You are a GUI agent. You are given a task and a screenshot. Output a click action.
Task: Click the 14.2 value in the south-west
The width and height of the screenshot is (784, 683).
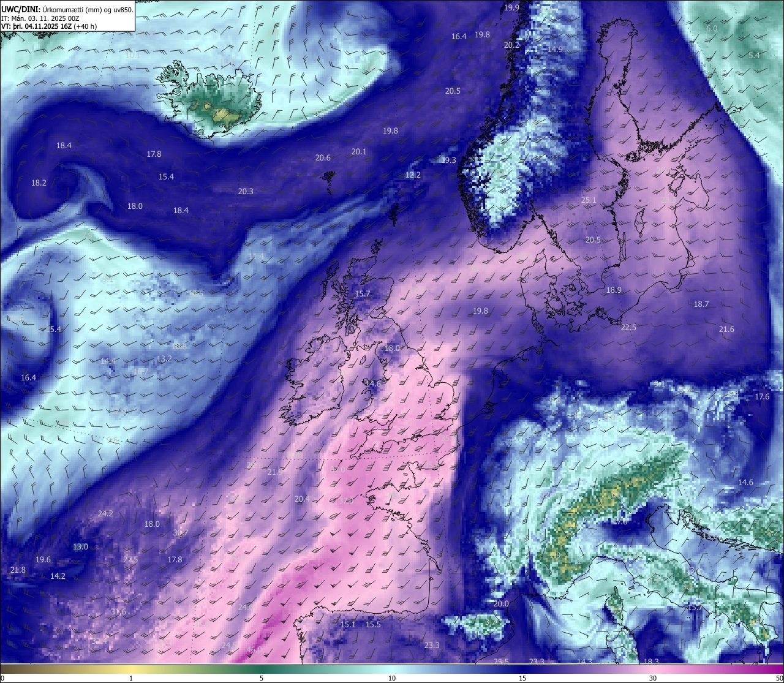pos(58,576)
